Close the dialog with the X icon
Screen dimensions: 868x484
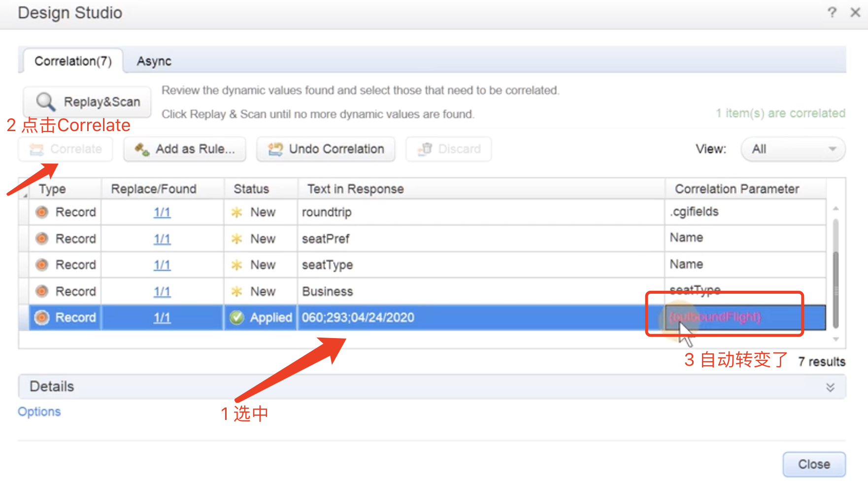pos(856,12)
